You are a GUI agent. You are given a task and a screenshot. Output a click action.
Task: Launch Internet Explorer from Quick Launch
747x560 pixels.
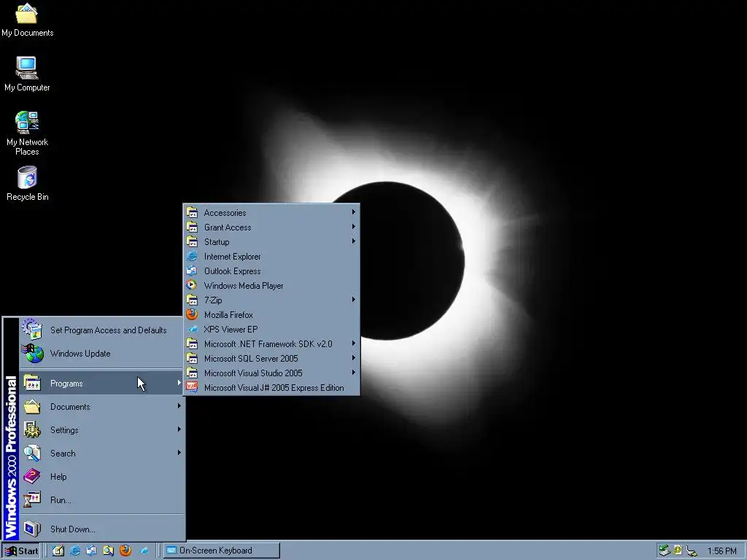[75, 551]
